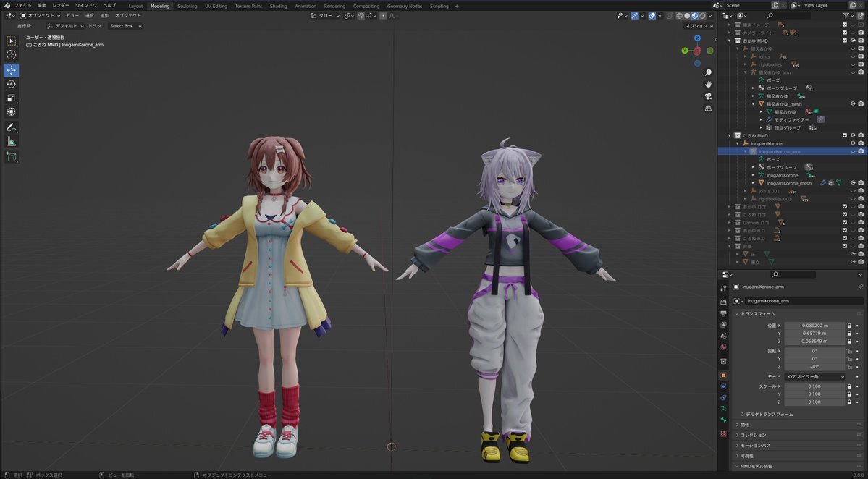Click the pin icon beside InugamiKorone_arm
Screen dimensions: 868x479
[x=860, y=287]
